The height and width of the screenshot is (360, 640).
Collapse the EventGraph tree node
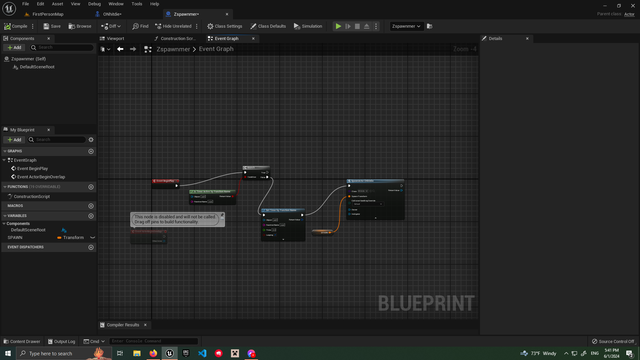(x=4, y=160)
